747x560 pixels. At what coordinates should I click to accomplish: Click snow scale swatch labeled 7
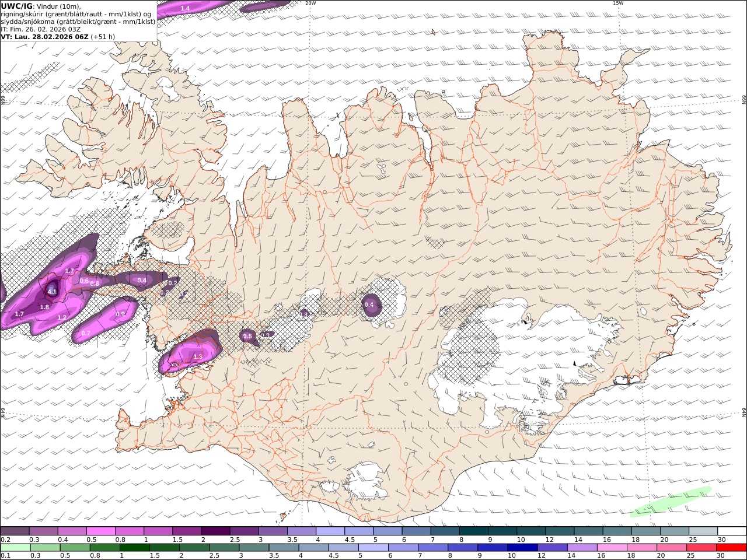coord(445,531)
